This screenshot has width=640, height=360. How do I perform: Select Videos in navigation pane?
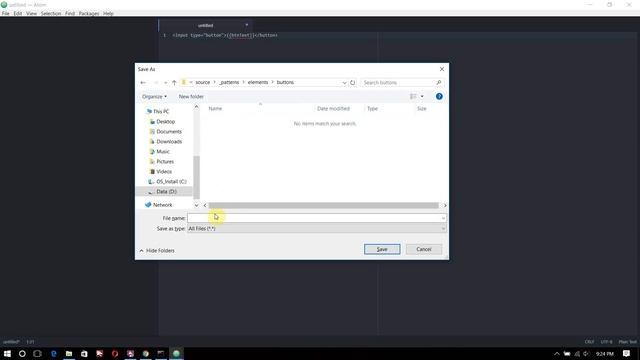[164, 172]
